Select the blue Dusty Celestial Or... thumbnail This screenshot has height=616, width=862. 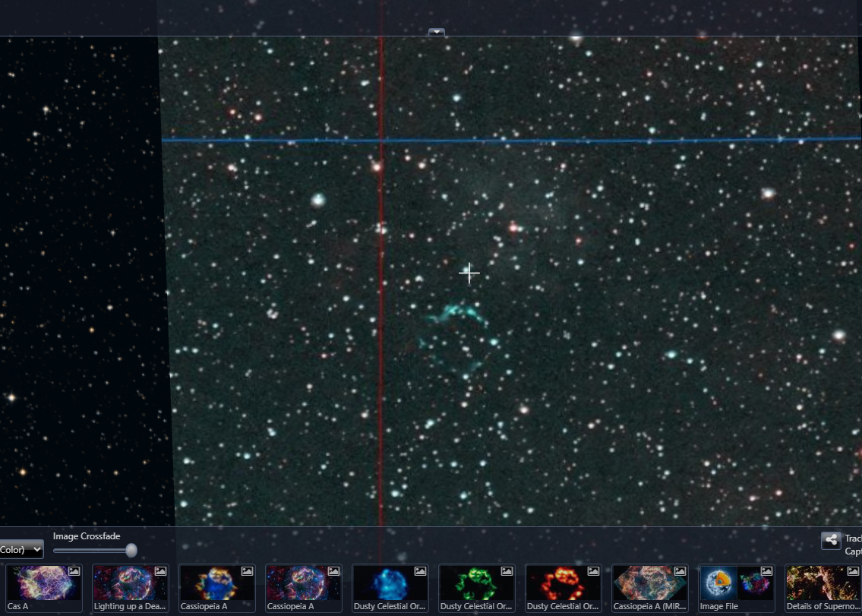(390, 588)
